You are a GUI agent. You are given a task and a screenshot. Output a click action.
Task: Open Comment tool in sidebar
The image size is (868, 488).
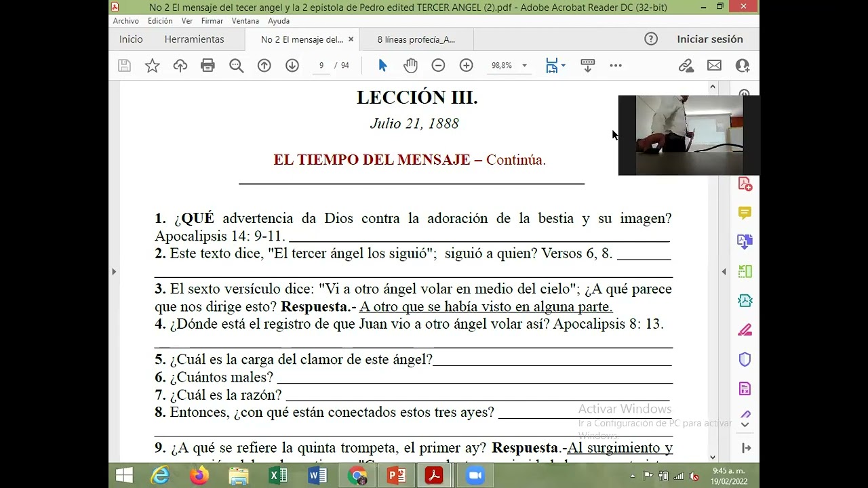click(x=745, y=213)
